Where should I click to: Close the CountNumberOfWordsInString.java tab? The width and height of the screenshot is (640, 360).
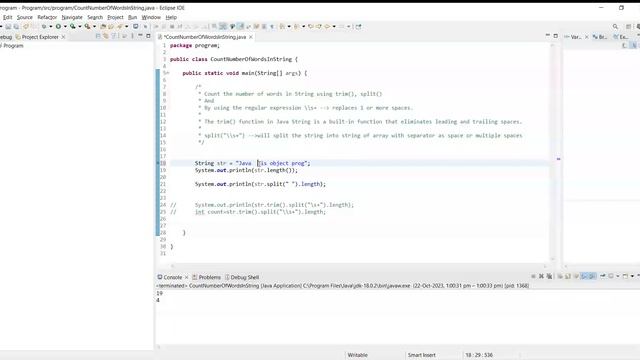251,37
